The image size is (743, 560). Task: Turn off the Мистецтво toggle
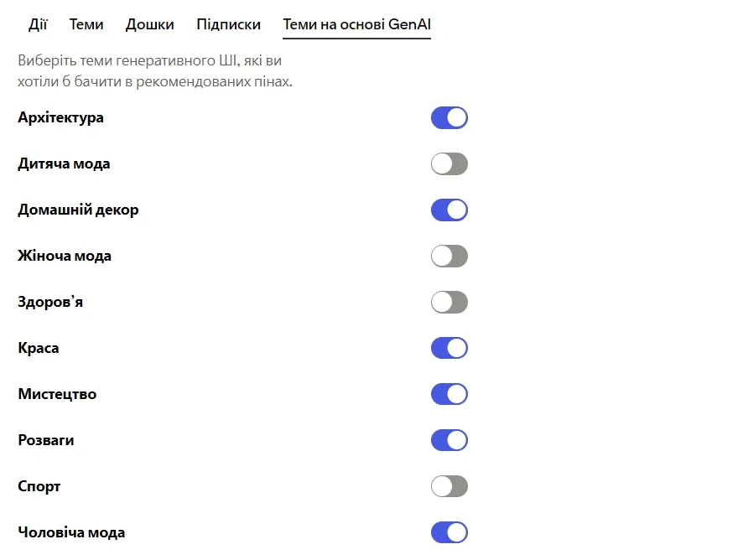pyautogui.click(x=449, y=393)
